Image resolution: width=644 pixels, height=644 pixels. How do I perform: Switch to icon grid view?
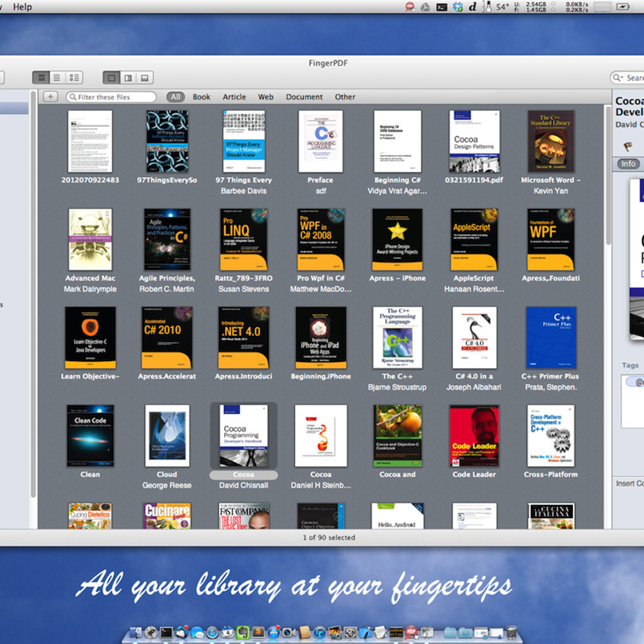(x=41, y=78)
